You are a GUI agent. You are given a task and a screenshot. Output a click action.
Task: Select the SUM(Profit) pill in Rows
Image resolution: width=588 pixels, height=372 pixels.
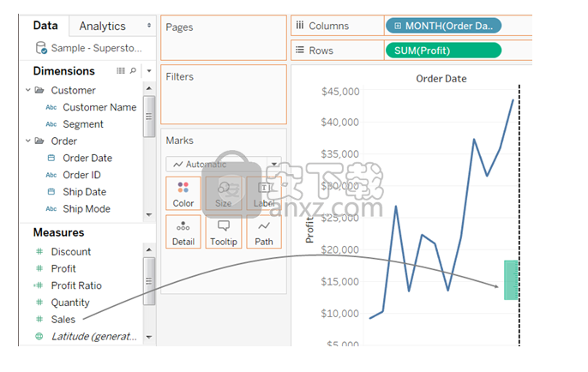point(443,51)
